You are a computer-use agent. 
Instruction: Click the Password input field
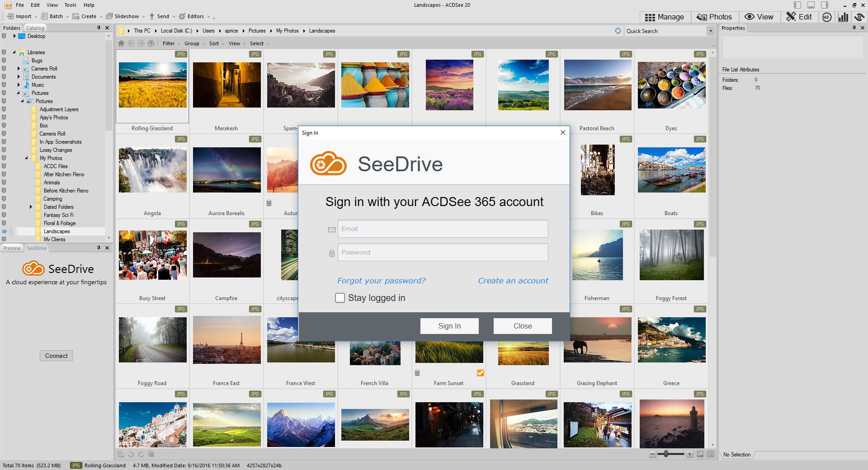coord(443,252)
